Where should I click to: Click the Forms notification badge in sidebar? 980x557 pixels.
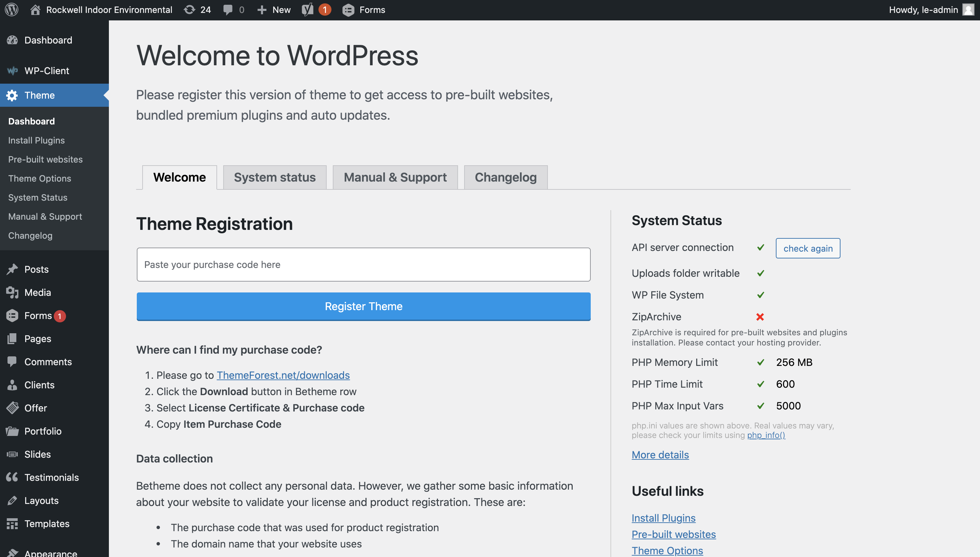[x=60, y=316]
